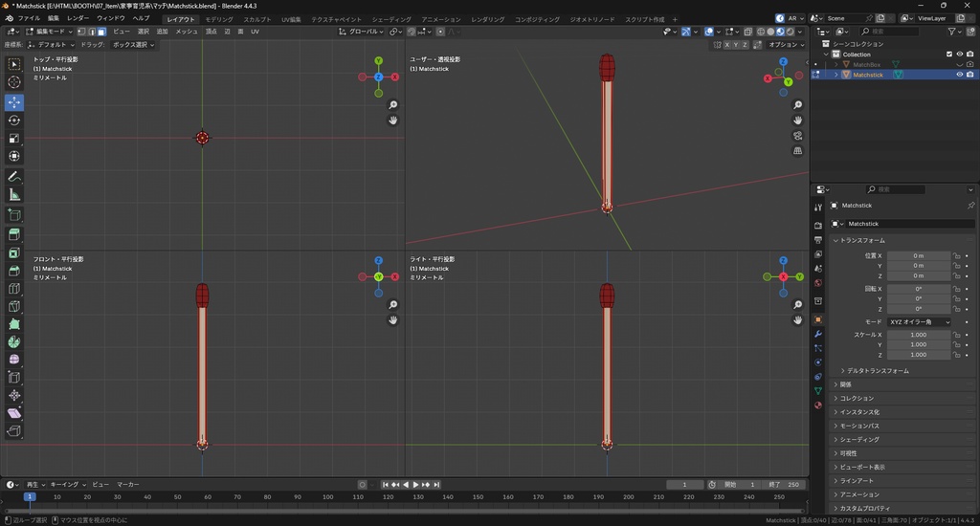Select the Rotate tool
The image size is (980, 526).
(13, 120)
